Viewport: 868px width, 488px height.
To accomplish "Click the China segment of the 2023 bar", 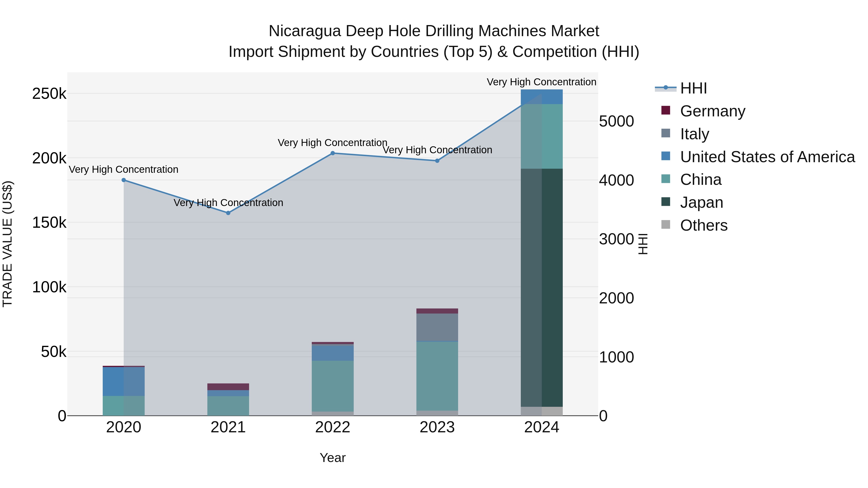I will 437,376.
